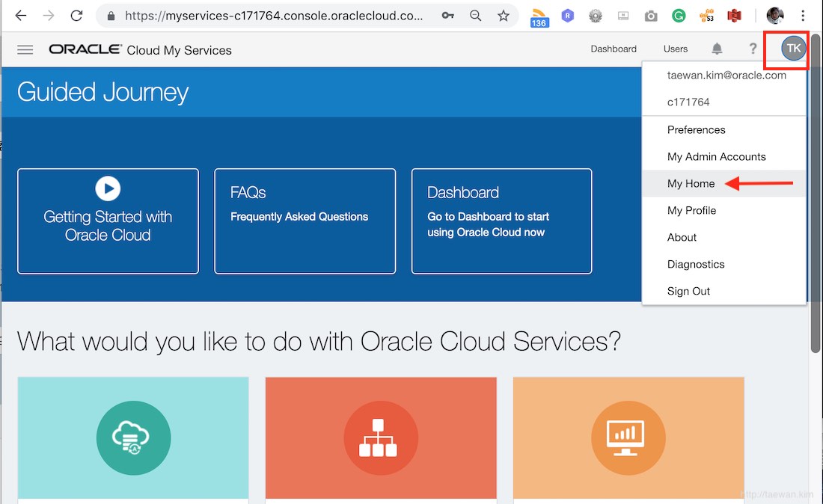Click the TK user avatar menu
Image resolution: width=823 pixels, height=504 pixels.
click(x=794, y=49)
